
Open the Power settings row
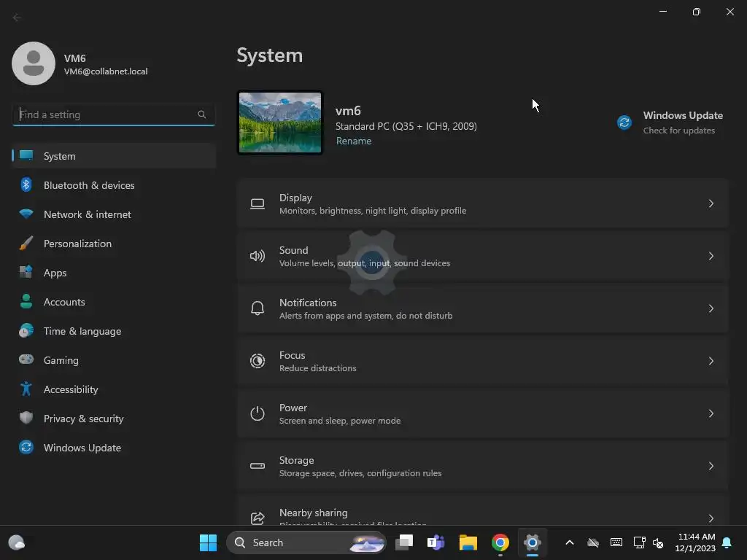click(x=483, y=413)
